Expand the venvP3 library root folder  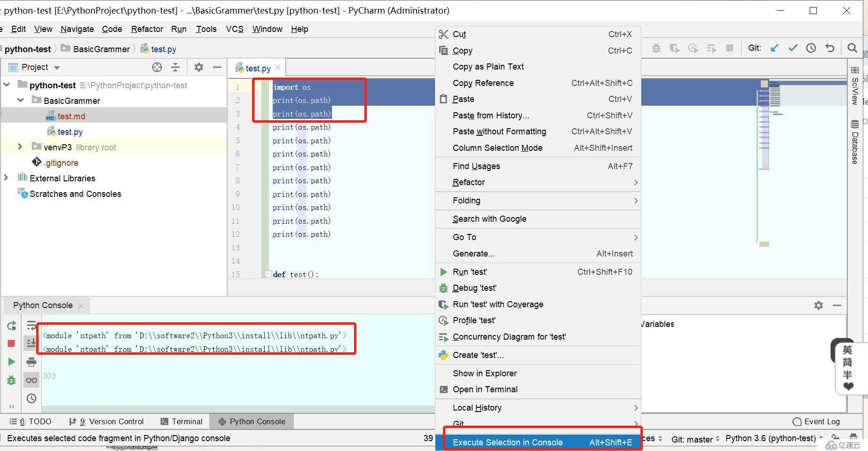click(x=20, y=147)
